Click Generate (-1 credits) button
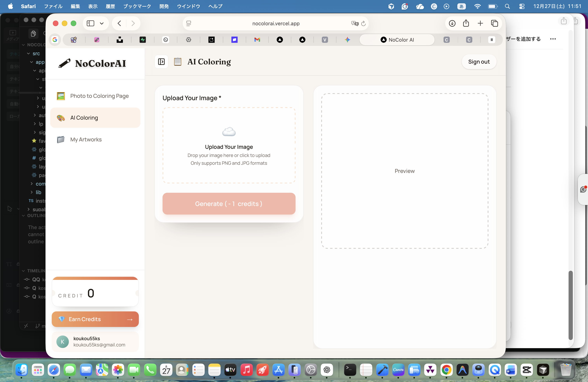Viewport: 588px width, 382px height. tap(229, 204)
